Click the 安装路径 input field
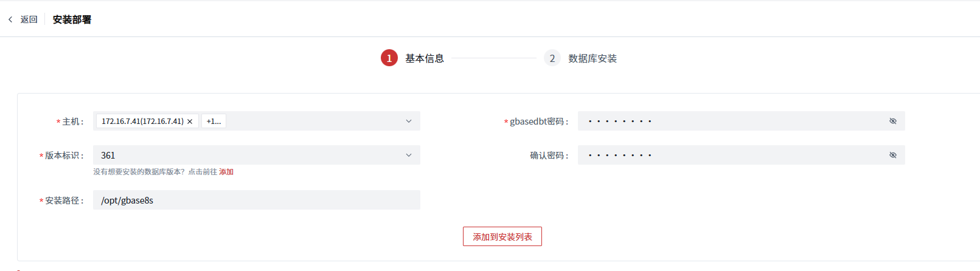980x271 pixels. 256,201
